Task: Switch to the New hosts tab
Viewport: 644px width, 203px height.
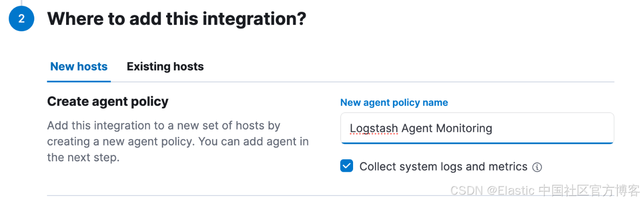Action: tap(79, 67)
